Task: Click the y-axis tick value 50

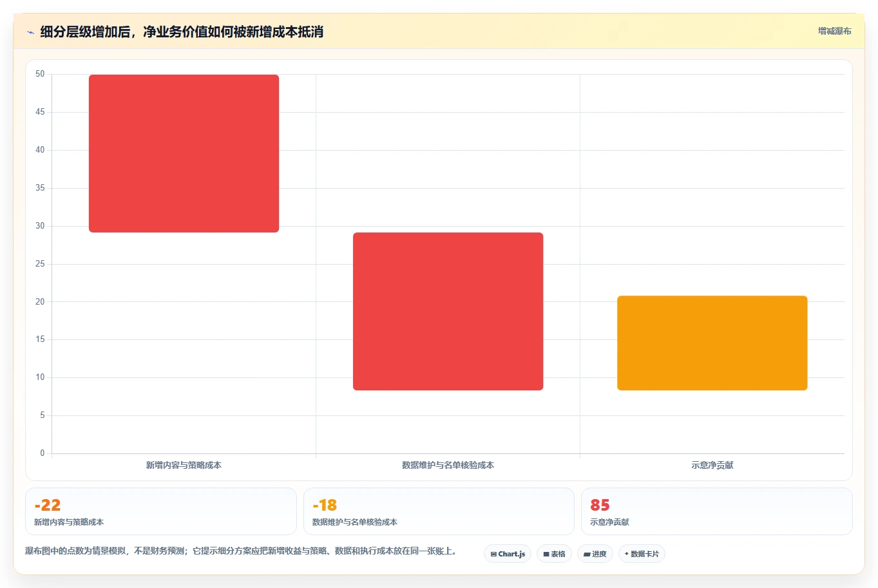Action: coord(40,74)
